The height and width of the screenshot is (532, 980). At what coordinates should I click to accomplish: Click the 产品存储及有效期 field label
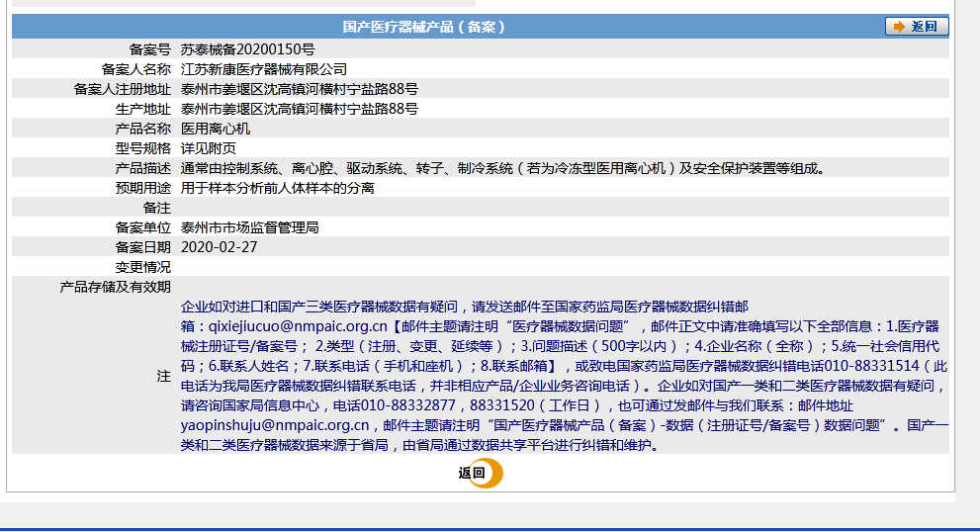pyautogui.click(x=116, y=287)
